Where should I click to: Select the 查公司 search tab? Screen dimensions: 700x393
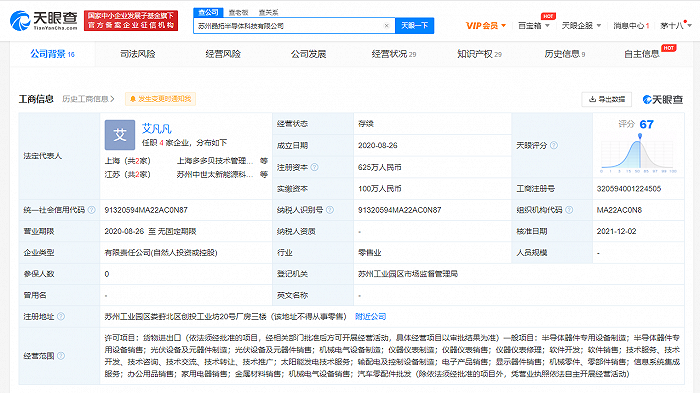(x=208, y=13)
